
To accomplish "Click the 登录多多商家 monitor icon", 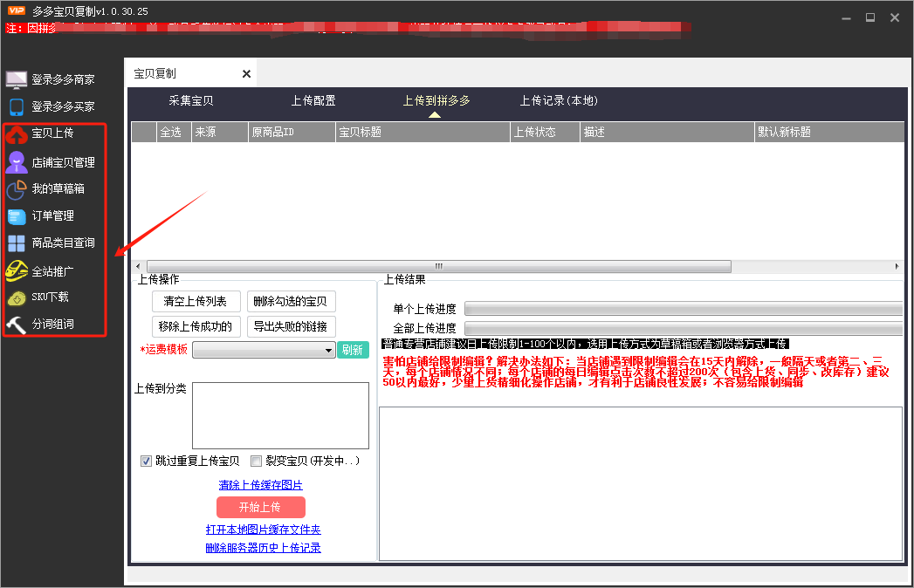I will (x=17, y=79).
